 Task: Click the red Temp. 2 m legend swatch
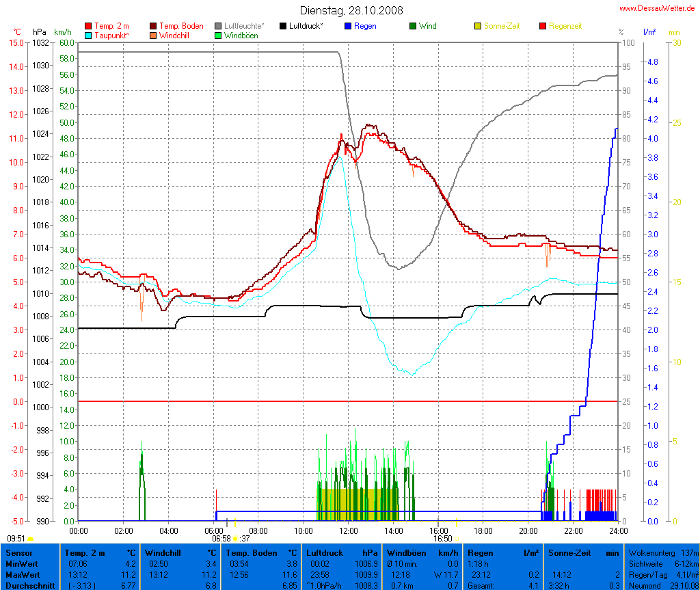coord(87,26)
